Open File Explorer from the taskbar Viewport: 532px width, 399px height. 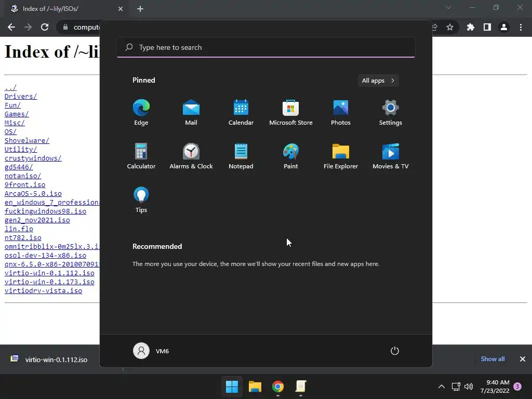point(255,387)
